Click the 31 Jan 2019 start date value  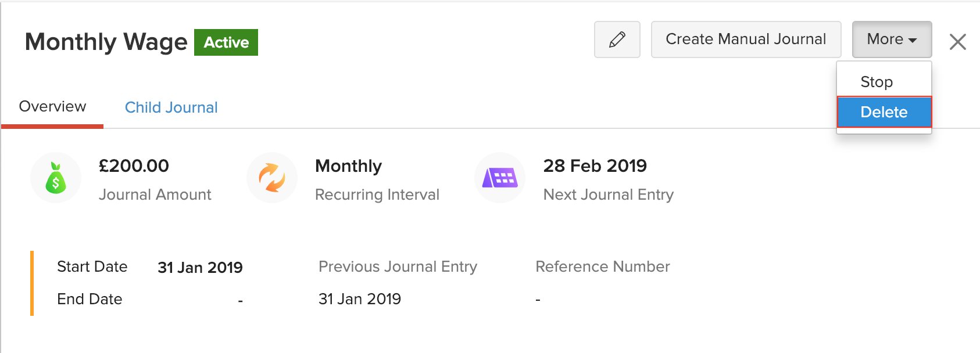(200, 268)
